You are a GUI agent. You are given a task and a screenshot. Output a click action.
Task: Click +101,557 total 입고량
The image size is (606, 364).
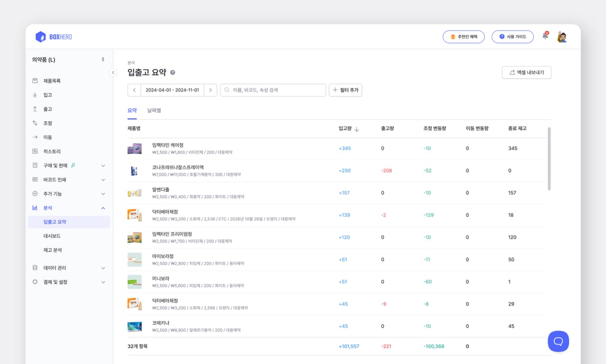(349, 346)
